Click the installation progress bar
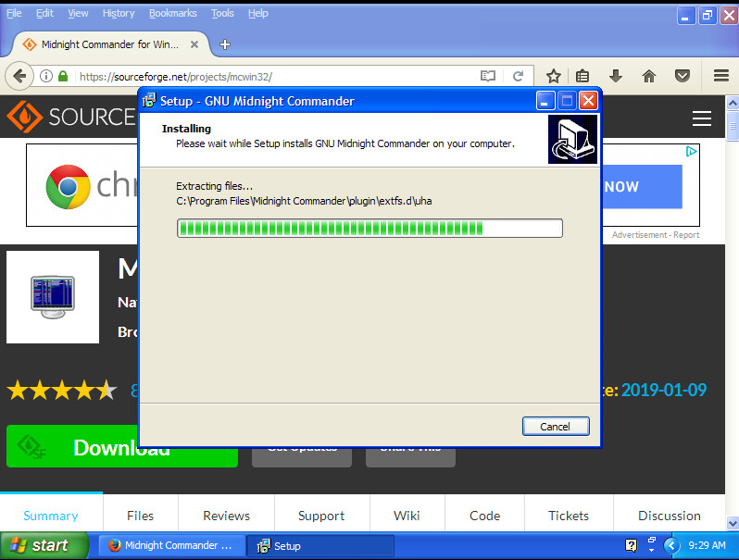Image resolution: width=739 pixels, height=560 pixels. [369, 228]
